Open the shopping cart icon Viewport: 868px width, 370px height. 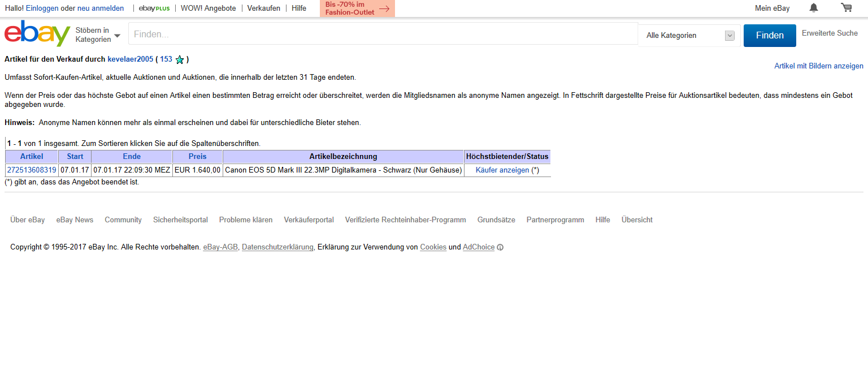click(846, 8)
